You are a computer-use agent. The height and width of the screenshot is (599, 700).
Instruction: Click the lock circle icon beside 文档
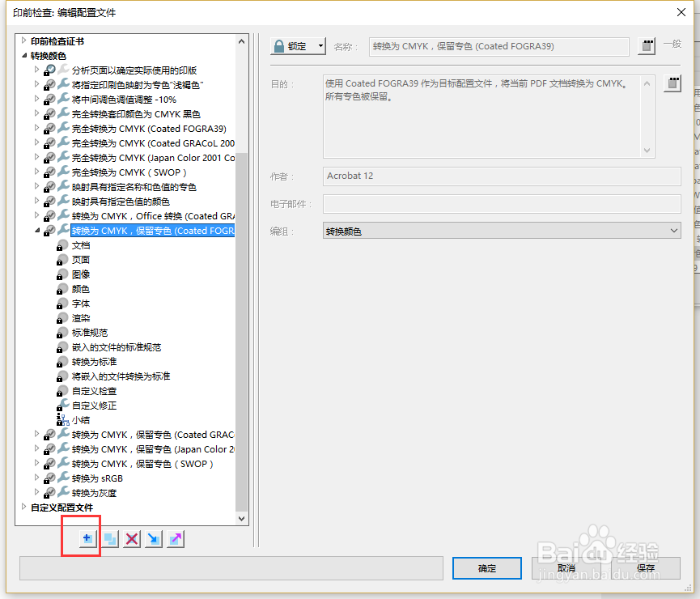tap(62, 245)
